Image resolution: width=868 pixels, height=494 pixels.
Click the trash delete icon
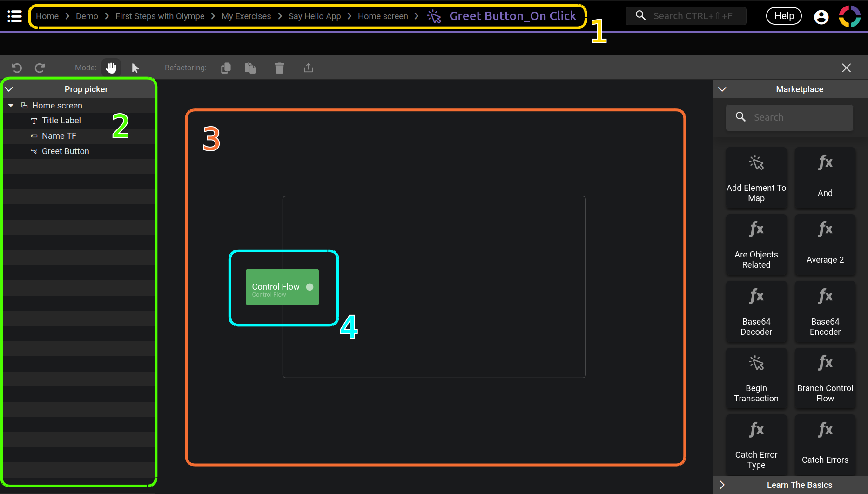[x=279, y=68]
